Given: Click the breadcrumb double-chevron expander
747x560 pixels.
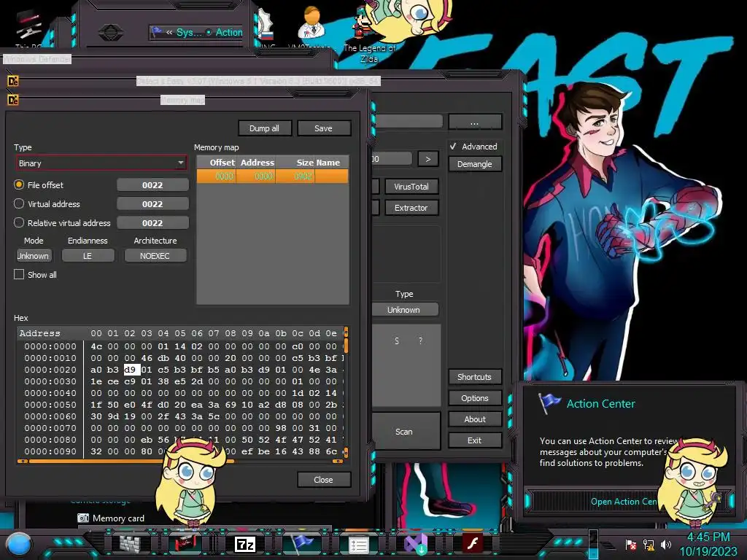Looking at the screenshot, I should click(169, 32).
